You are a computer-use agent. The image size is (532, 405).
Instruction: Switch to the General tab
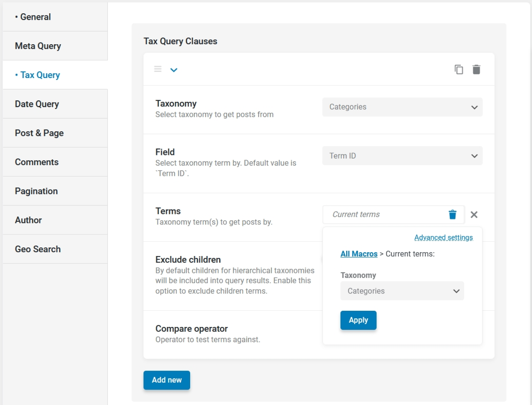[x=55, y=17]
